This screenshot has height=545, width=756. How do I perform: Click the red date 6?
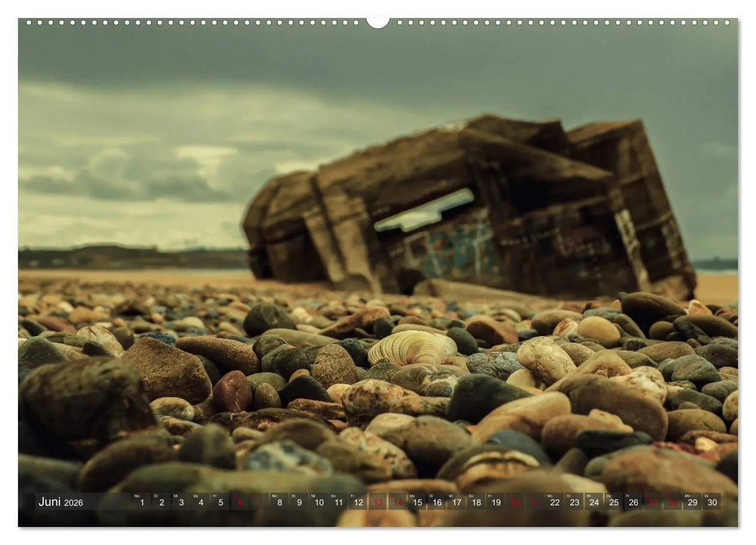coord(240,502)
